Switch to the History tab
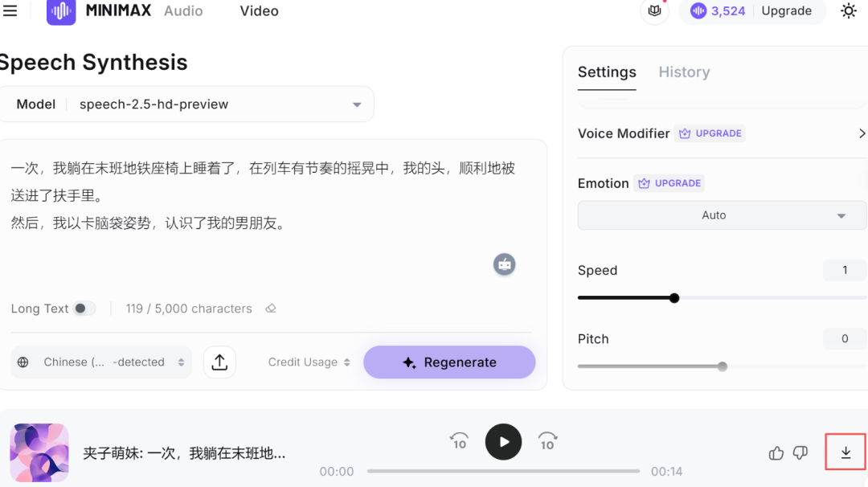 pyautogui.click(x=684, y=72)
